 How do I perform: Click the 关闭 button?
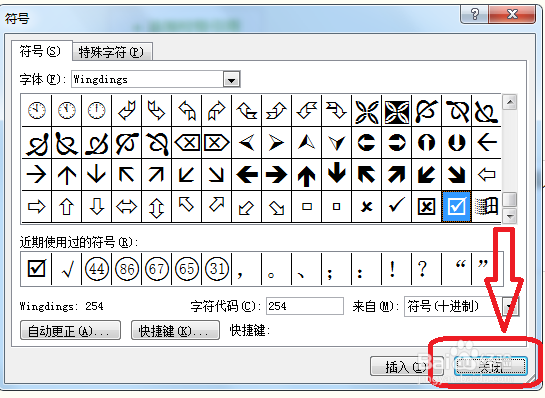coord(490,366)
